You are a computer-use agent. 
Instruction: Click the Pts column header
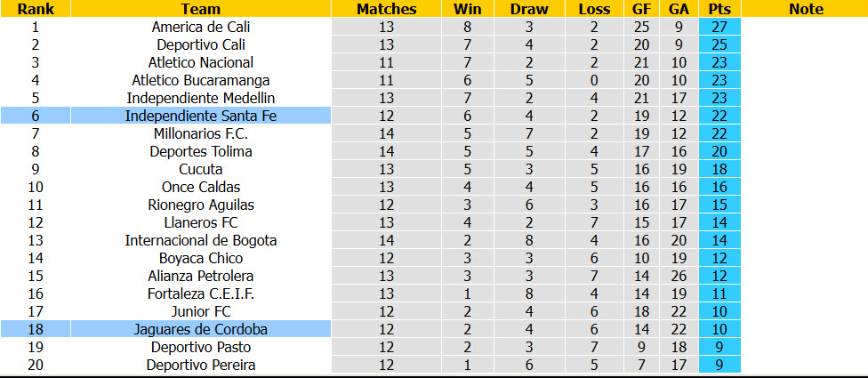[719, 9]
